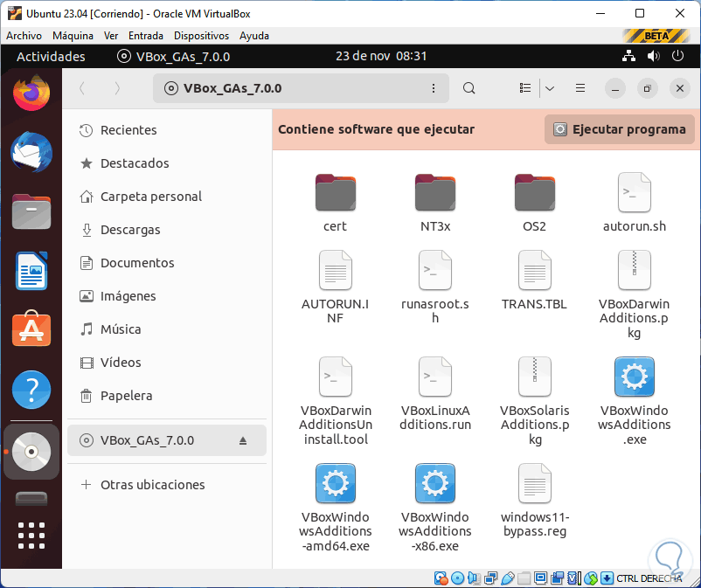Open the Files app dock icon
Viewport: 701px width, 588px height.
tap(31, 211)
